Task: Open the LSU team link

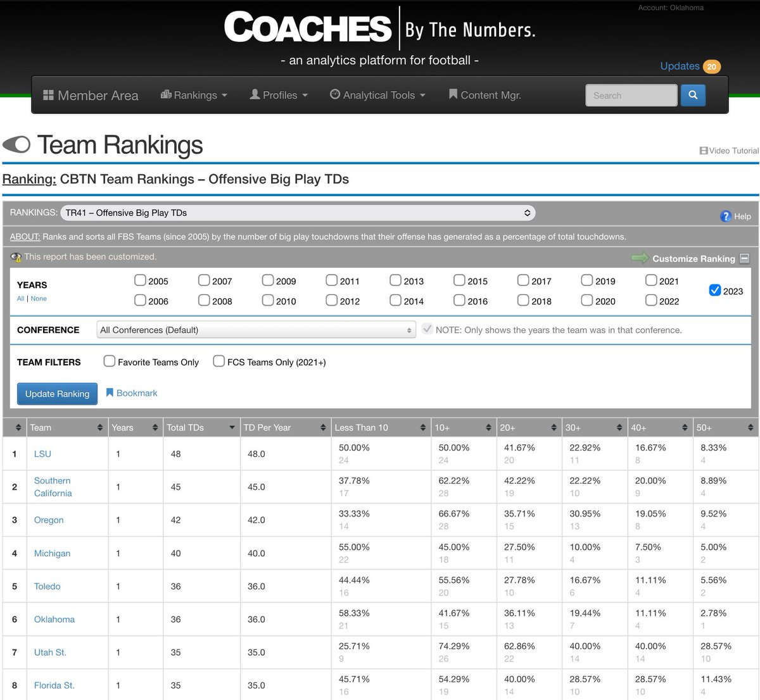Action: click(x=42, y=454)
